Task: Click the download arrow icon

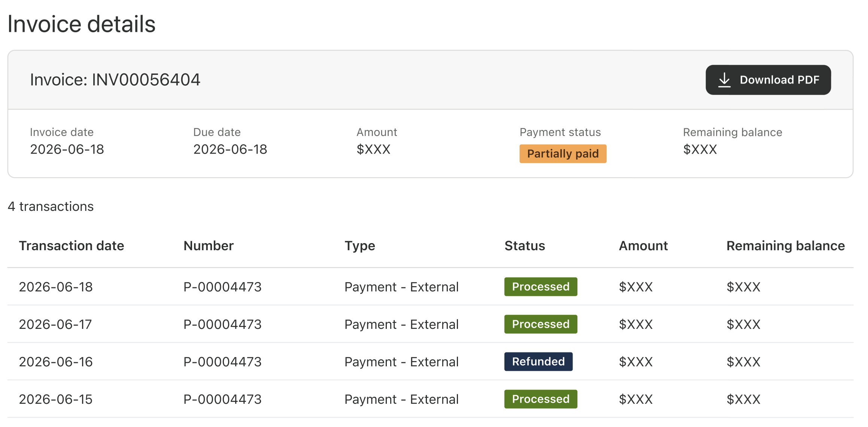Action: (724, 80)
